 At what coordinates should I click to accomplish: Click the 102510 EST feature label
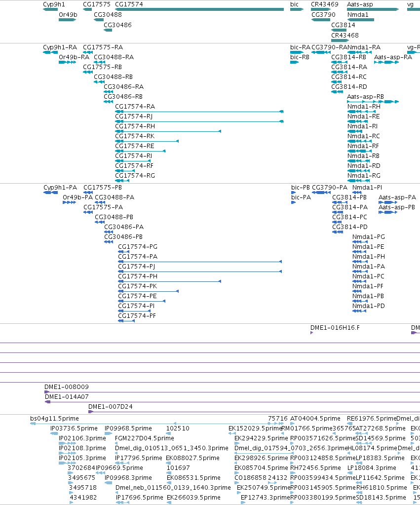coord(178,428)
